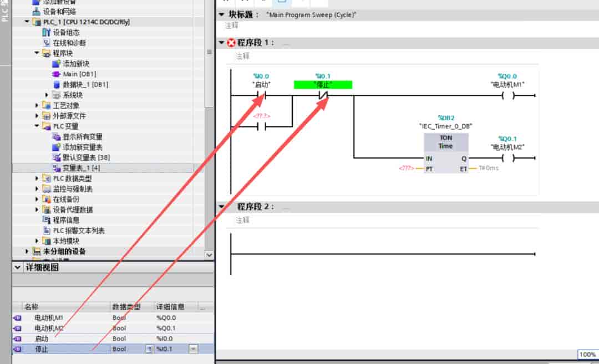Click the tag icon beside 电动机M2 in detail view
This screenshot has height=364, width=599.
(18, 328)
